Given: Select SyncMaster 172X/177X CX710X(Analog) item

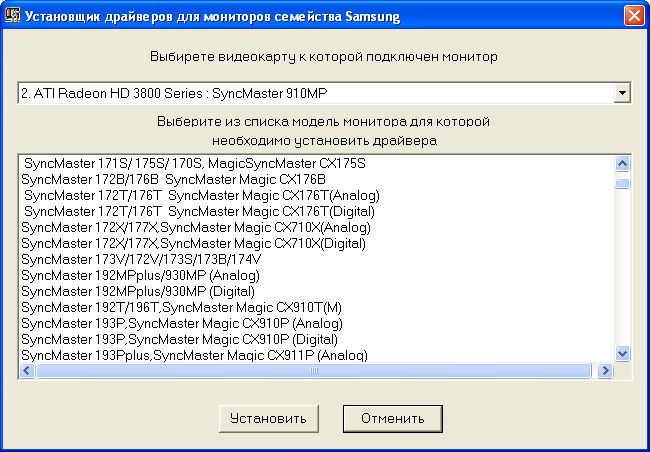Looking at the screenshot, I should pyautogui.click(x=194, y=227).
